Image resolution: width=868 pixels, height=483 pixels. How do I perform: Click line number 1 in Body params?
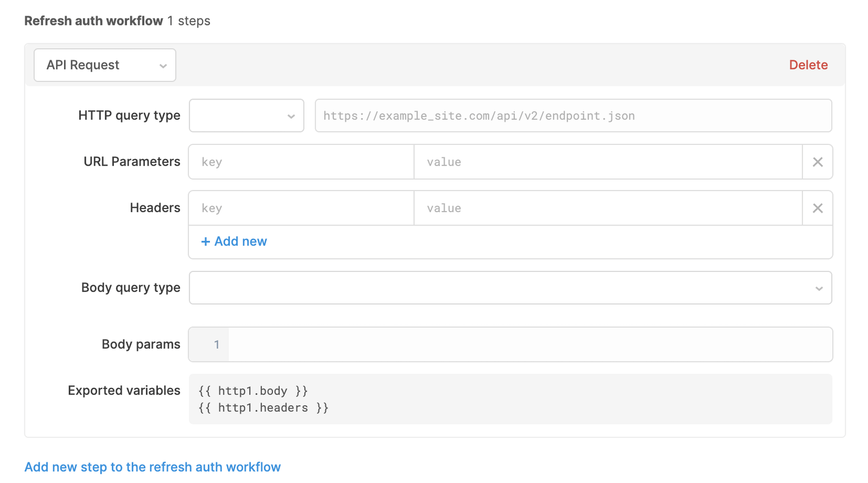pos(216,345)
